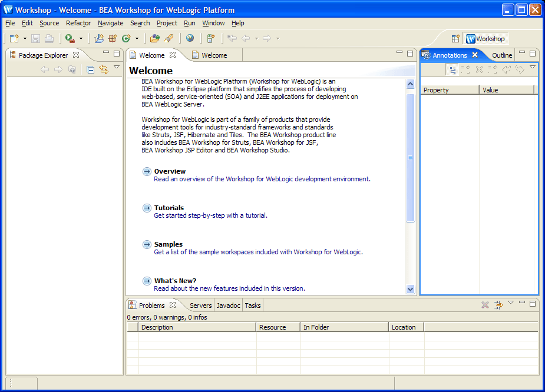Click the New Java Package toolbar icon
Viewport: 545px width, 392px height.
tap(113, 38)
